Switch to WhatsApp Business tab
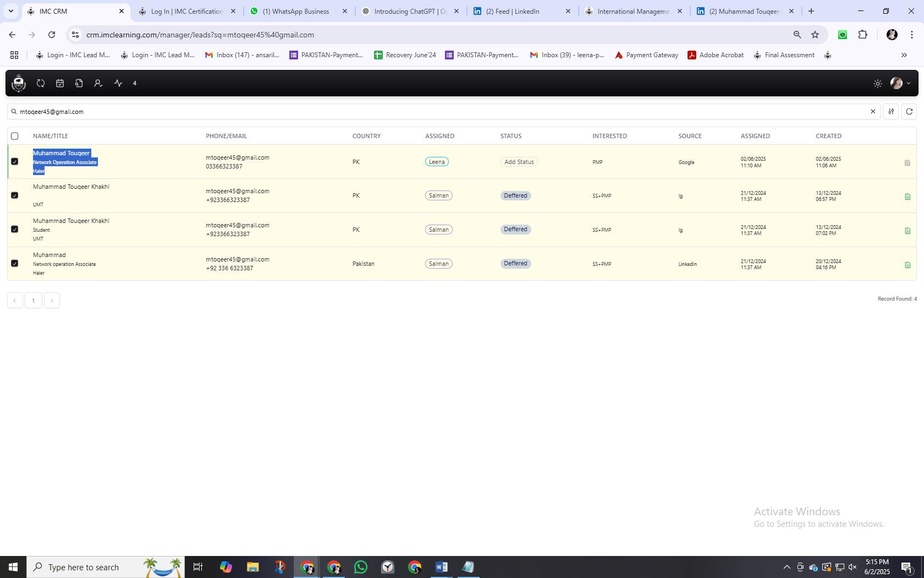Image resolution: width=924 pixels, height=578 pixels. click(299, 11)
